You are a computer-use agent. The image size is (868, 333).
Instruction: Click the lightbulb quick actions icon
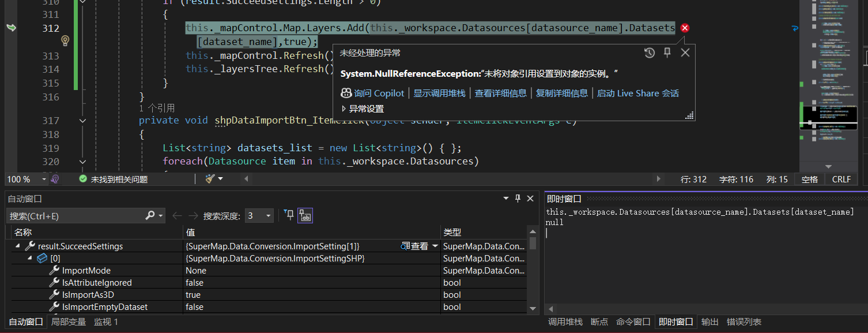click(65, 40)
